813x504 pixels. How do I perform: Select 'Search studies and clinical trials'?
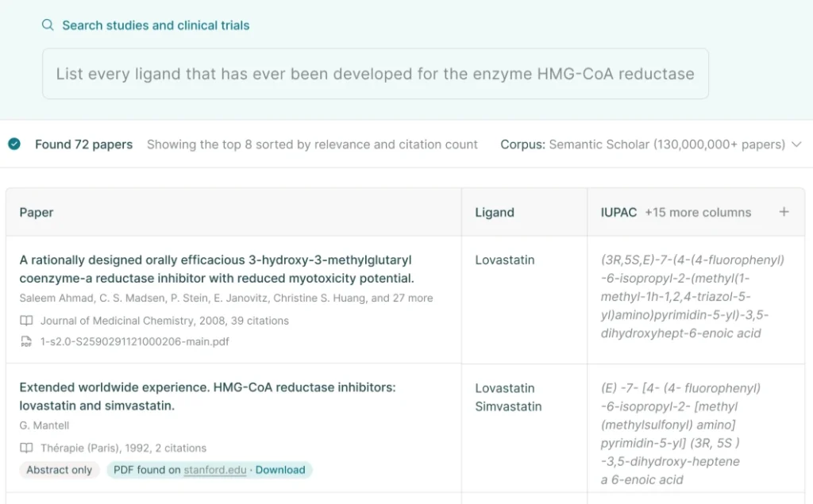click(156, 25)
